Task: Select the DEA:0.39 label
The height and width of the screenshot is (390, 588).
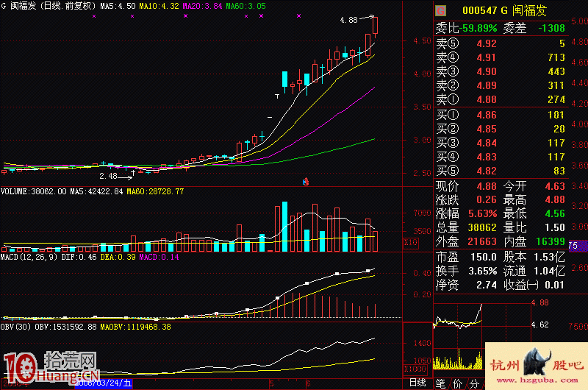Action: click(x=118, y=257)
